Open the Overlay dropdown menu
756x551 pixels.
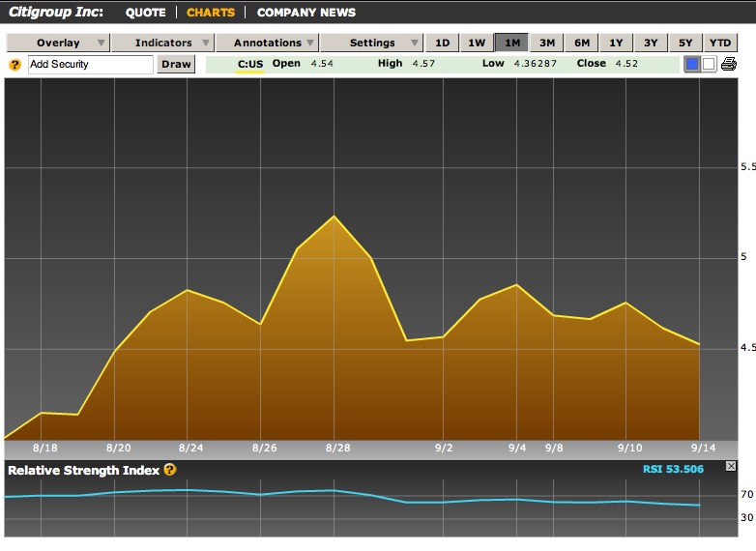coord(58,43)
